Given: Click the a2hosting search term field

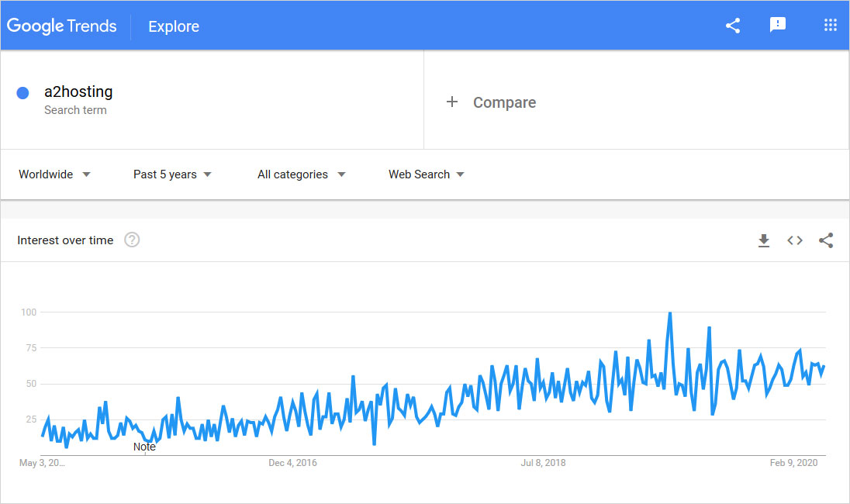Looking at the screenshot, I should 78,92.
